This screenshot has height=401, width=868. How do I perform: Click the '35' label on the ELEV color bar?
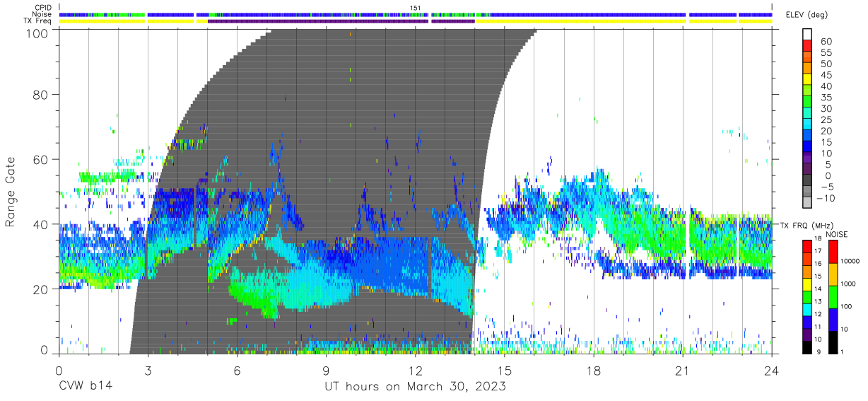(x=826, y=97)
